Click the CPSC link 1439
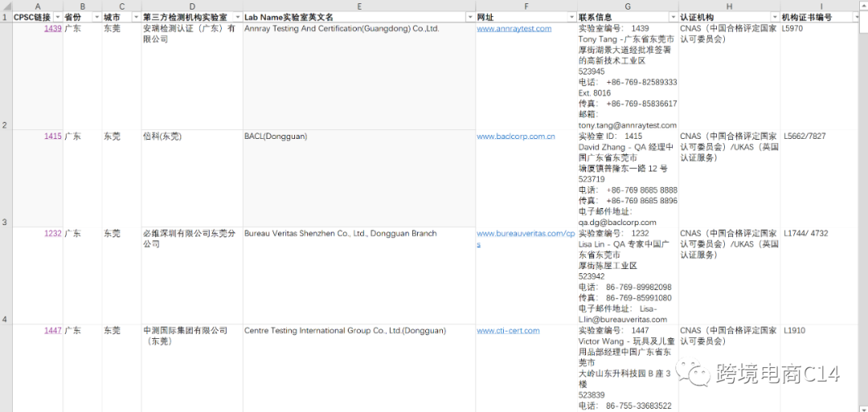 pos(52,28)
